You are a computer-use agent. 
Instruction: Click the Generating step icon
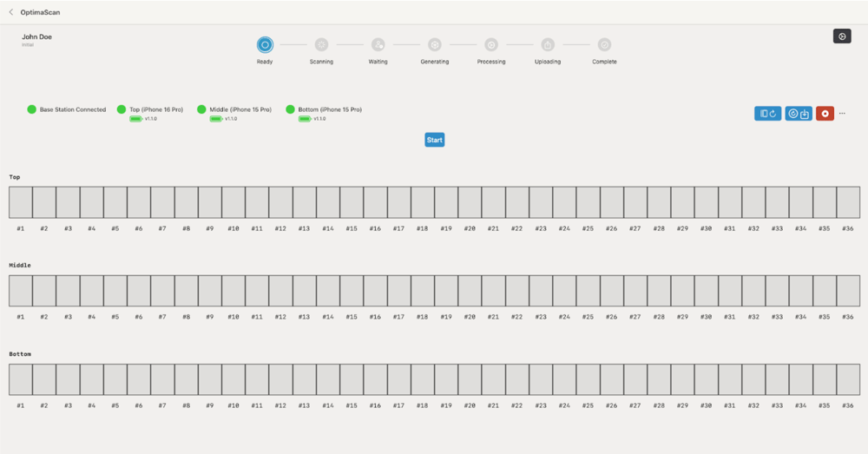(435, 44)
